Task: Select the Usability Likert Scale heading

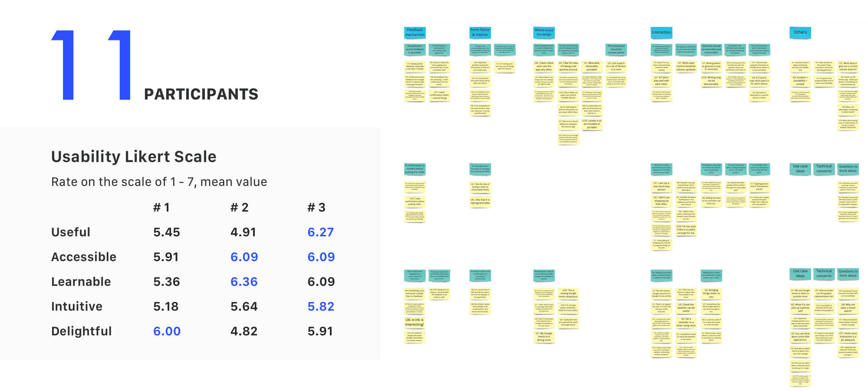Action: tap(134, 157)
